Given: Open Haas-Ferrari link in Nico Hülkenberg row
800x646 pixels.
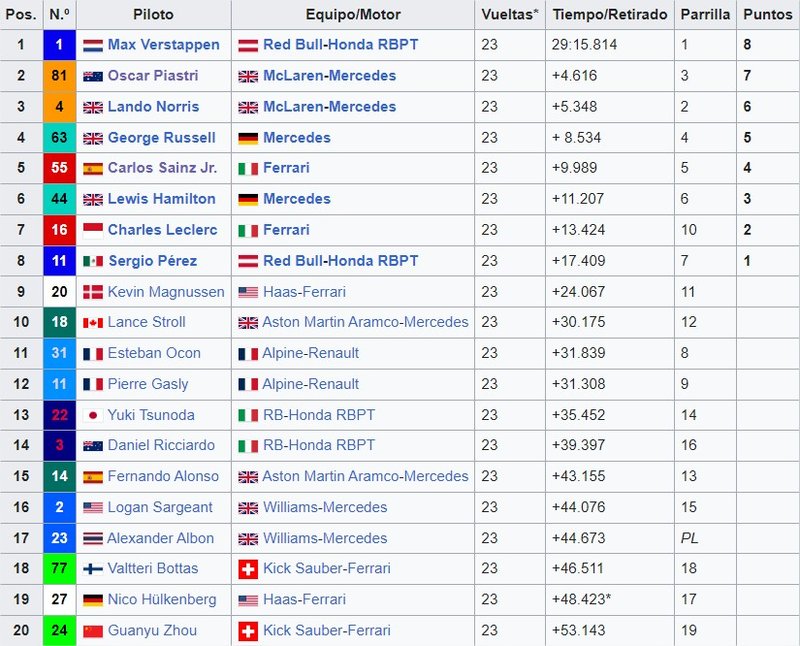Looking at the screenshot, I should pyautogui.click(x=304, y=599).
